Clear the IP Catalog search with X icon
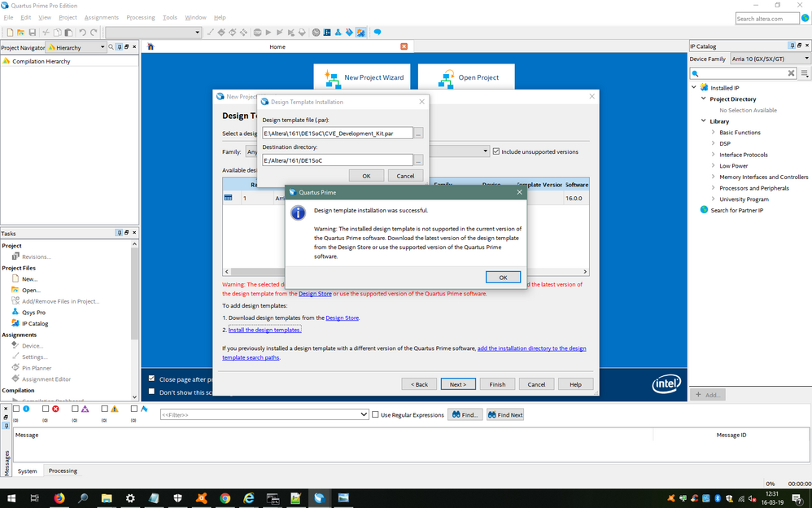This screenshot has width=812, height=508. point(792,73)
